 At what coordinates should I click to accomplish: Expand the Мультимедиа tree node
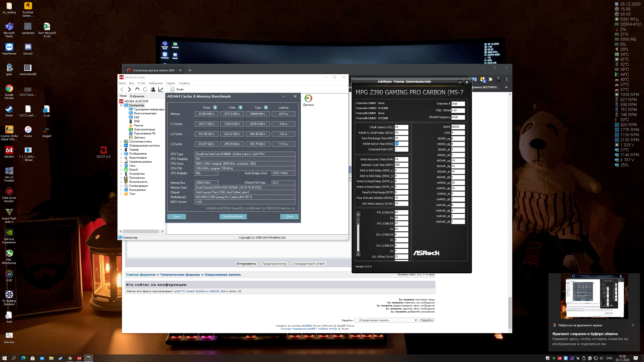coord(121,158)
